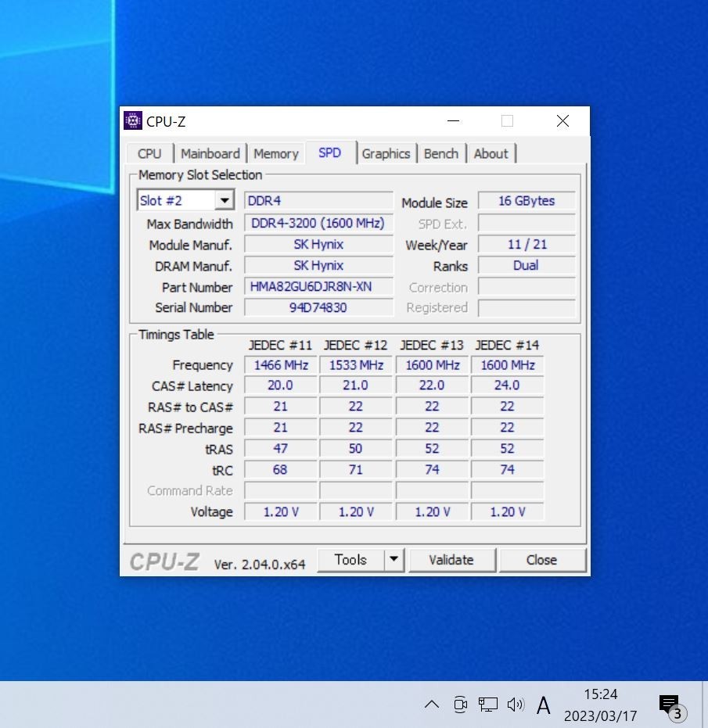Open the notification center icon with 3 badge
708x728 pixels.
point(672,707)
